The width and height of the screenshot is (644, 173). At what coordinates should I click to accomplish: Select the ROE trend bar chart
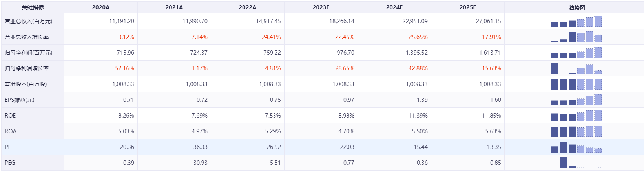pos(576,116)
